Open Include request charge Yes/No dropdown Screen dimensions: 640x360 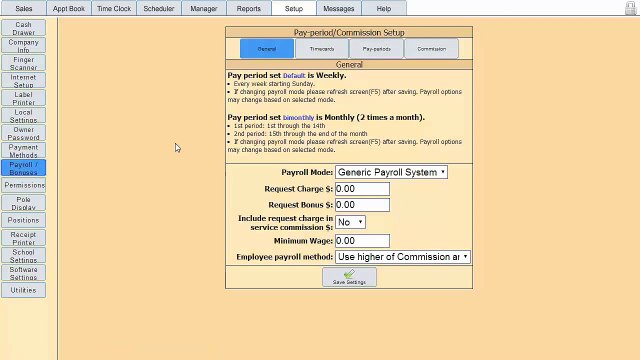[x=350, y=222]
